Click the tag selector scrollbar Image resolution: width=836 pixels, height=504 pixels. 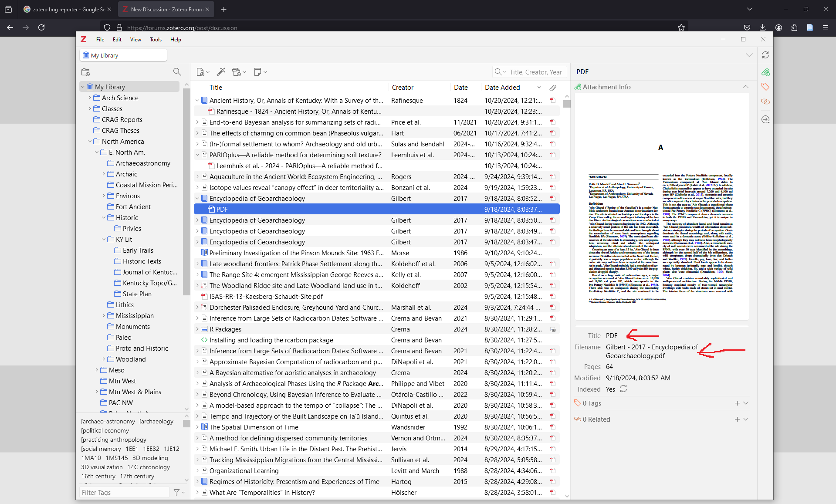click(x=186, y=424)
